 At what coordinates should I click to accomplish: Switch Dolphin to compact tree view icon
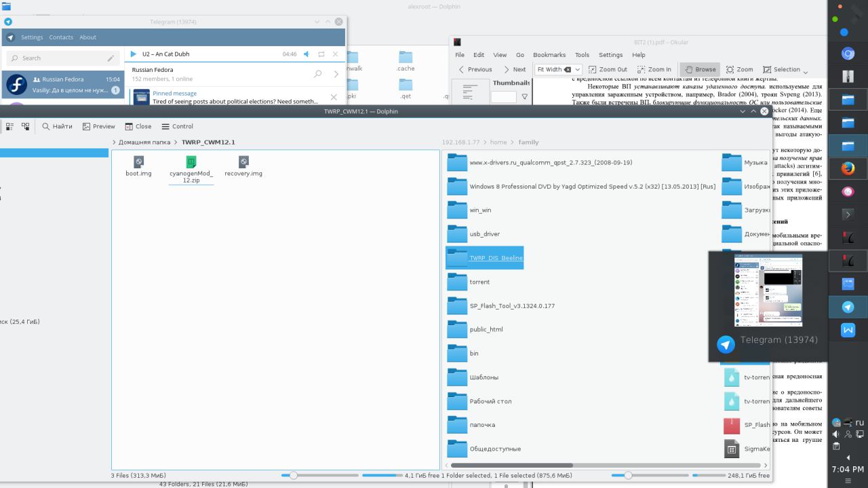[x=26, y=126]
